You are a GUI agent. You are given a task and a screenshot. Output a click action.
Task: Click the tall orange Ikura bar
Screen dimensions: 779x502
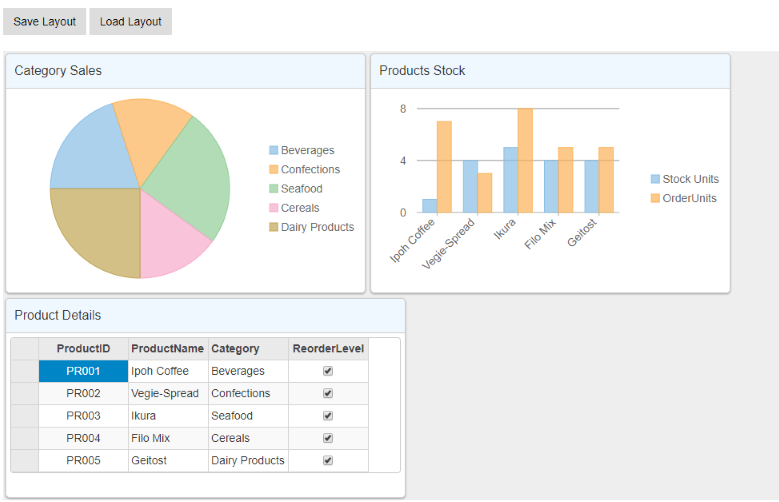coord(525,160)
